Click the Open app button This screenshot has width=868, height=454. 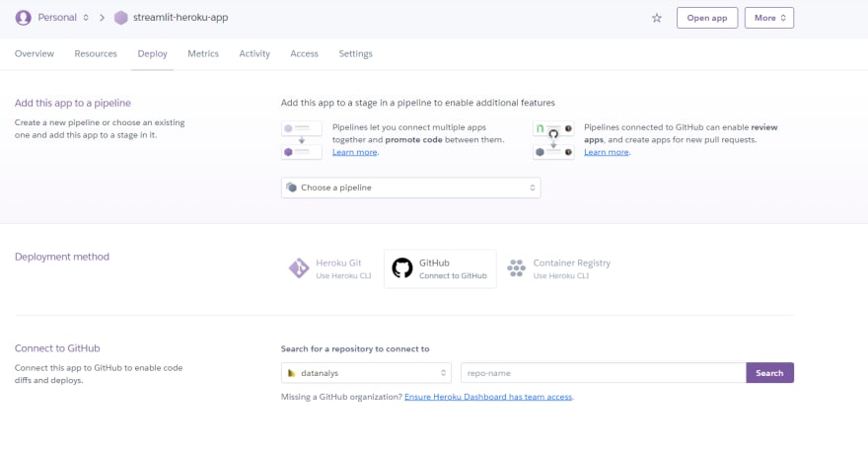707,18
